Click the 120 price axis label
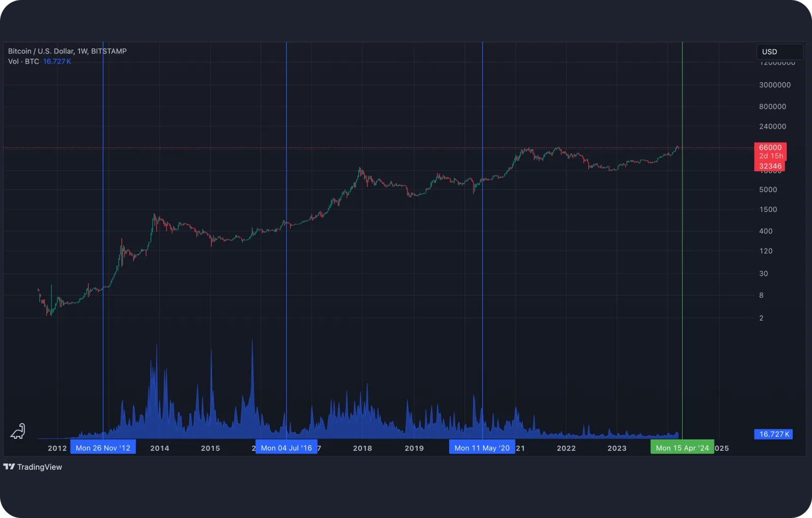This screenshot has height=518, width=812. pos(766,251)
